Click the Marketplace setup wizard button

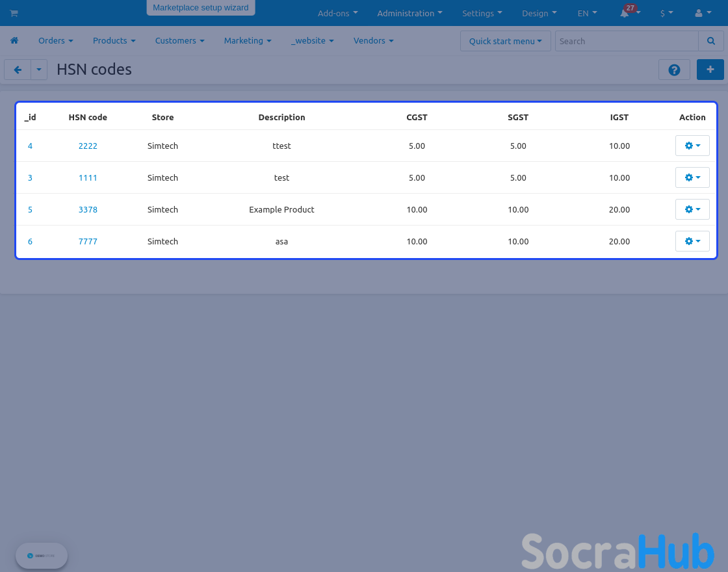point(200,8)
